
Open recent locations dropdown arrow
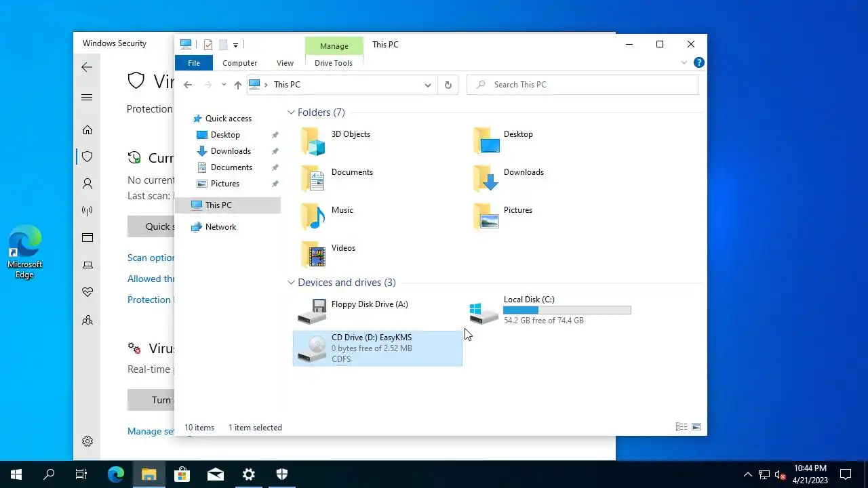[224, 85]
